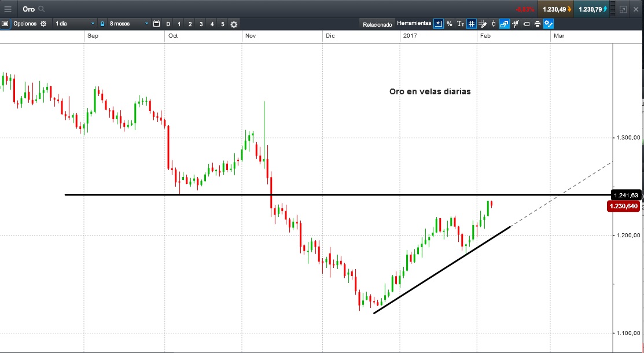Open the Relacionado tab
The width and height of the screenshot is (644, 353).
pyautogui.click(x=377, y=25)
